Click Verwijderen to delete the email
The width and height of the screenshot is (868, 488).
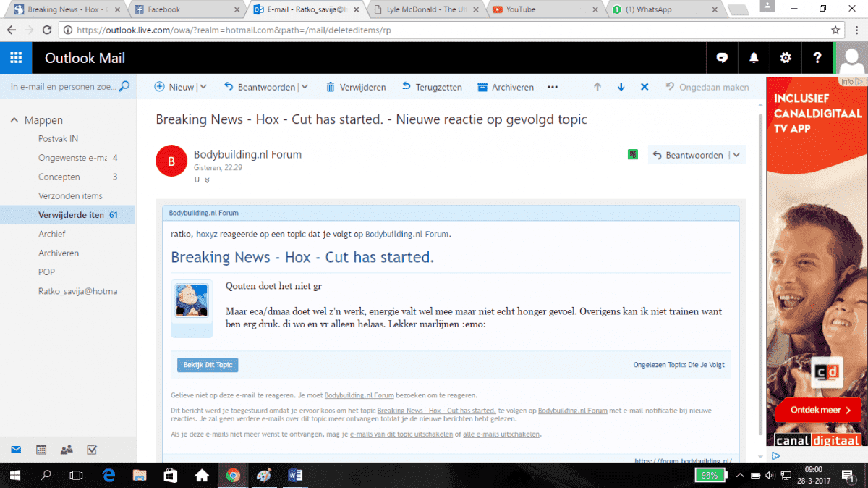[x=356, y=87]
